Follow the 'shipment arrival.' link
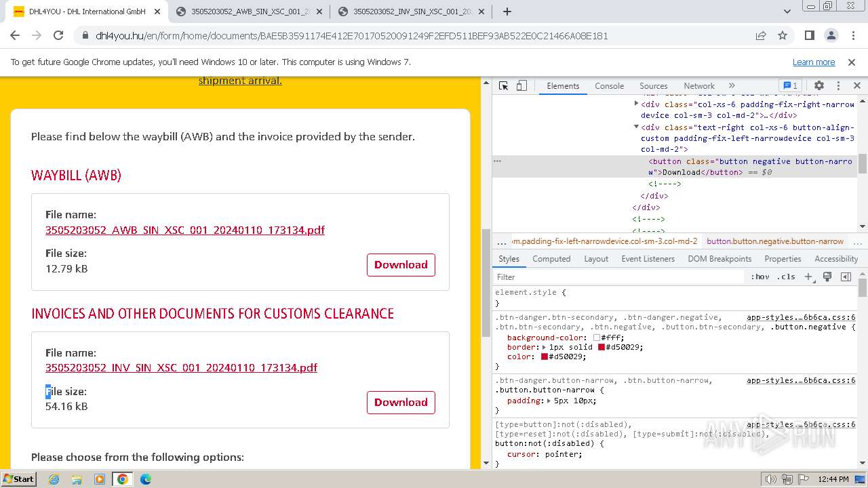The image size is (868, 488). pos(240,81)
